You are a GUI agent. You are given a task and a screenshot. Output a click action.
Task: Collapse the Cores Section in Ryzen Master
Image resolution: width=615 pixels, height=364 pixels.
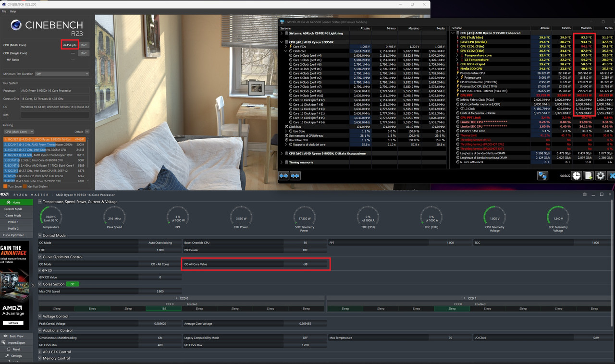pos(40,284)
